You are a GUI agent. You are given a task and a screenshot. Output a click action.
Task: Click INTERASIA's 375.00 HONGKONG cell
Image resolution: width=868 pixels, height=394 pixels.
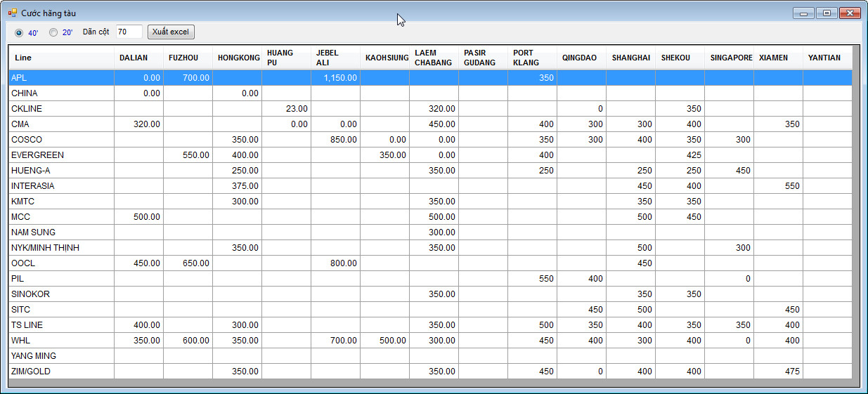(x=237, y=185)
